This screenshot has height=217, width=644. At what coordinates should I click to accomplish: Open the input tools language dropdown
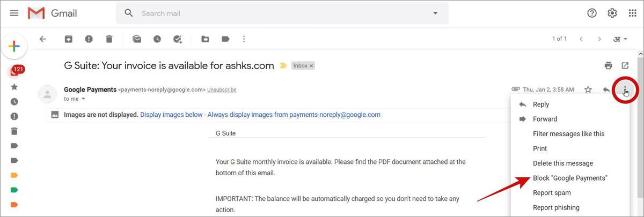pos(620,39)
